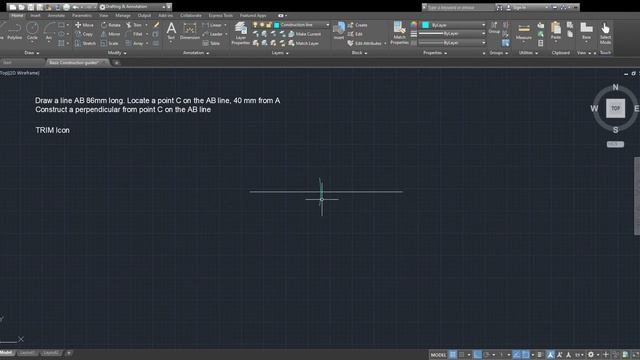The width and height of the screenshot is (640, 360).
Task: Open the Construction line layer dropdown
Action: point(302,25)
